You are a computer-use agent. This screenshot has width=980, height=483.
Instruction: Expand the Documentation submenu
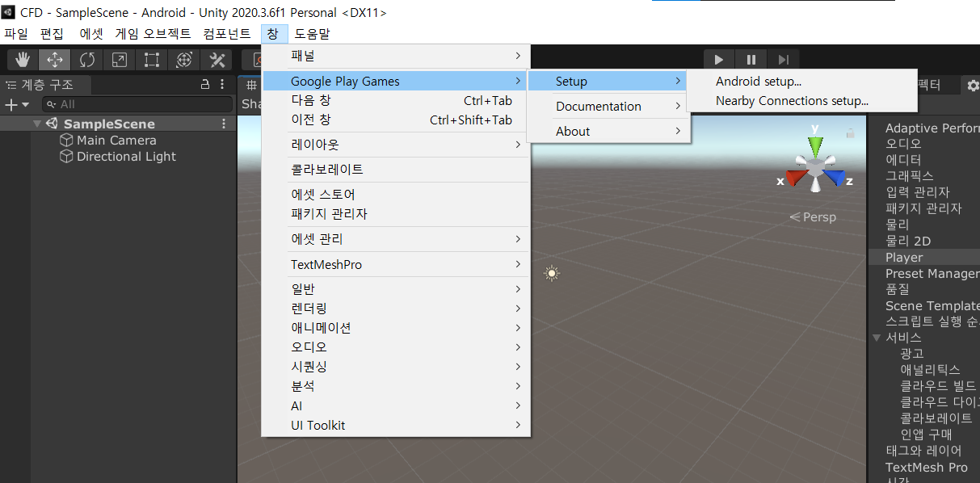click(608, 106)
